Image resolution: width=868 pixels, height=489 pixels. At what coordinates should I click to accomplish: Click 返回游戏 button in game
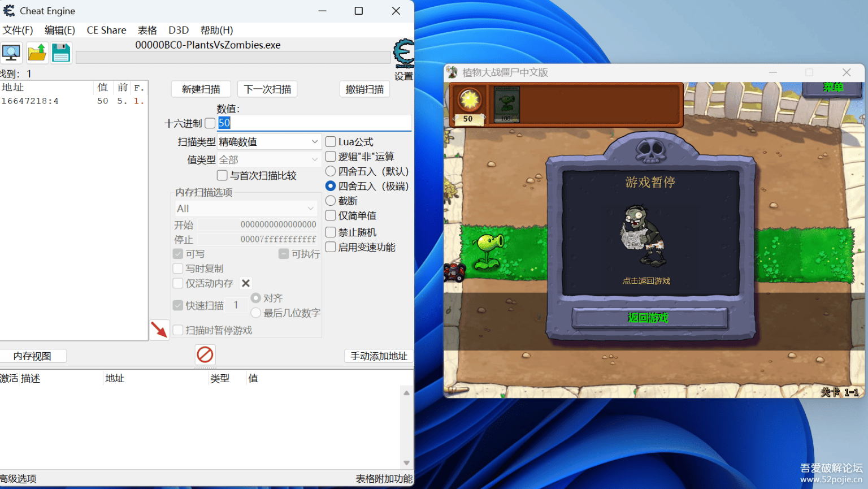pyautogui.click(x=649, y=318)
